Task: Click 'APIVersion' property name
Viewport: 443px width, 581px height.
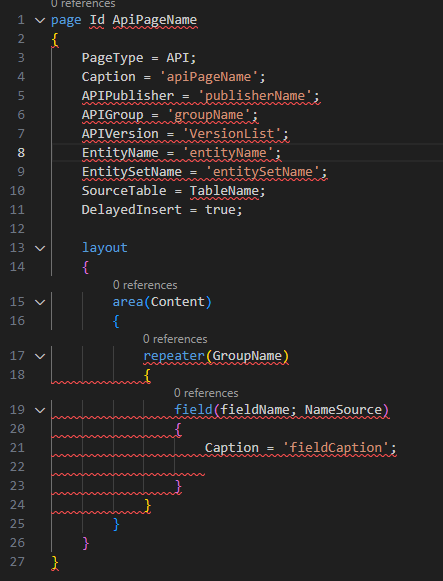Action: [x=120, y=134]
